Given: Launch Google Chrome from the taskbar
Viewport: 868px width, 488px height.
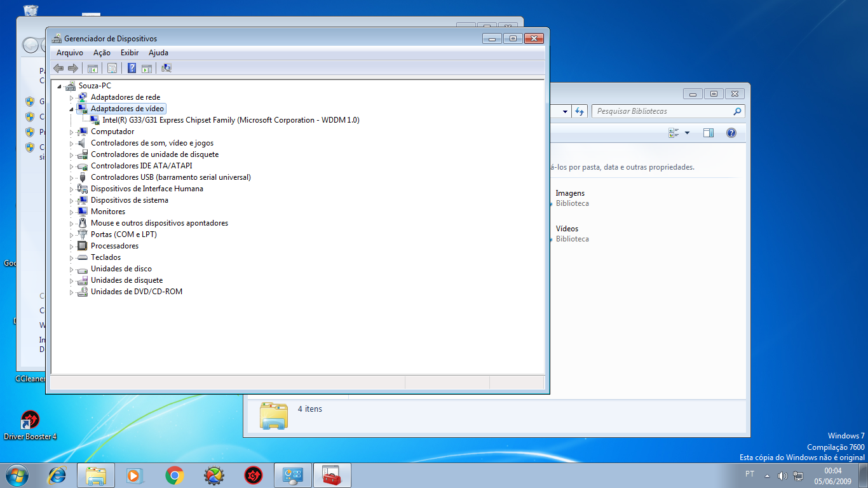Looking at the screenshot, I should [175, 475].
